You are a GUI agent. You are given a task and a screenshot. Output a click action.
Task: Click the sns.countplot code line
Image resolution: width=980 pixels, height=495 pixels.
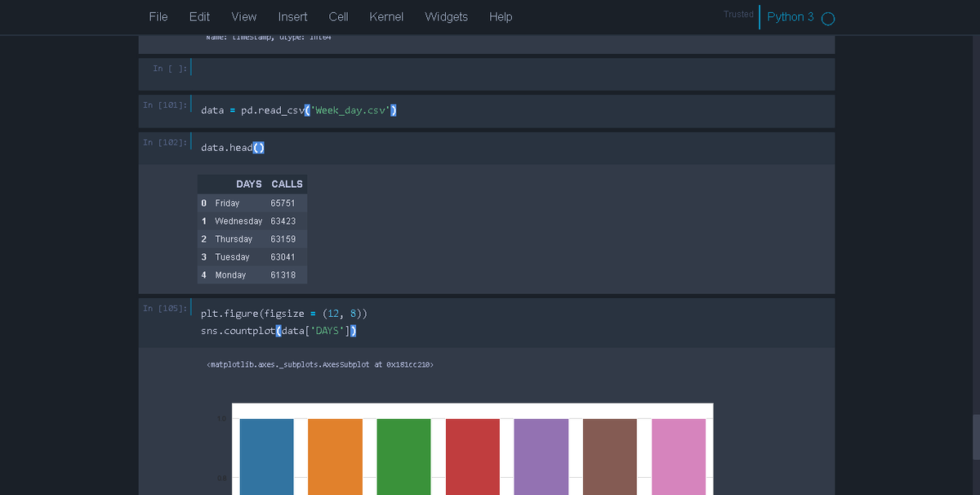279,331
